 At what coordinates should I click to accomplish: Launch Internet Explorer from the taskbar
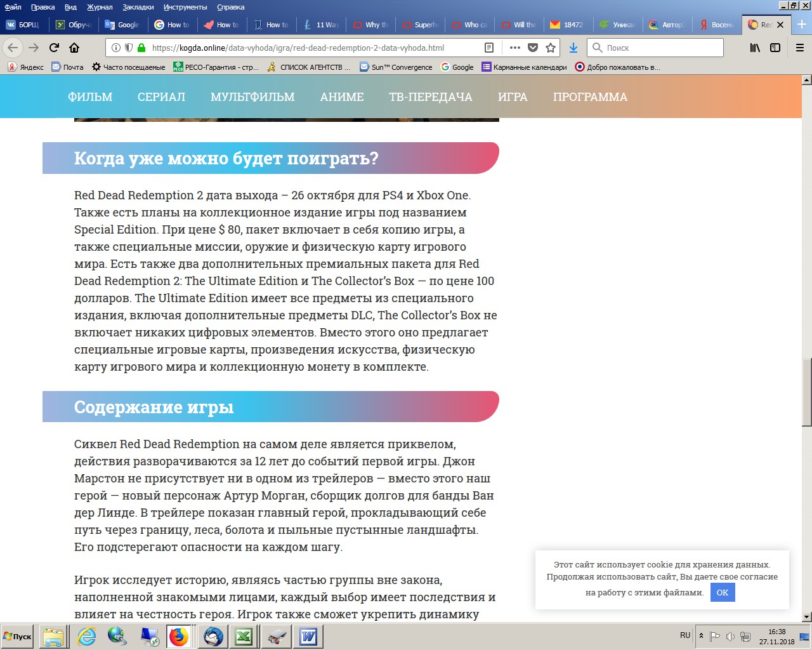tap(86, 637)
